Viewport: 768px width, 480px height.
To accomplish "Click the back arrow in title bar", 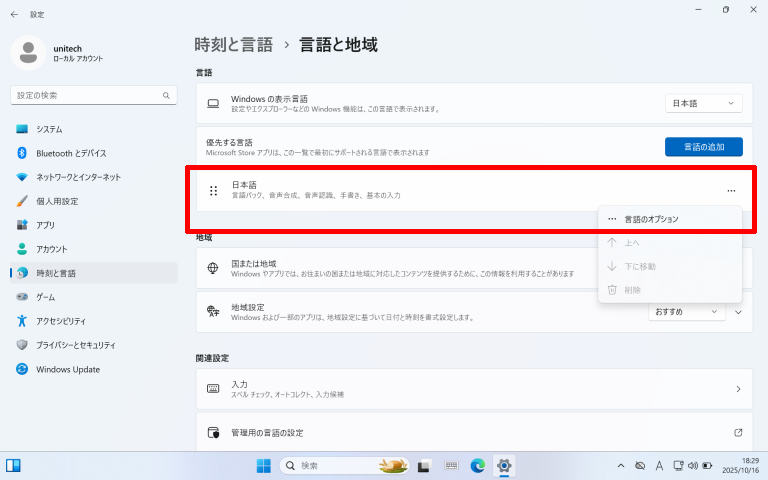I will point(14,14).
